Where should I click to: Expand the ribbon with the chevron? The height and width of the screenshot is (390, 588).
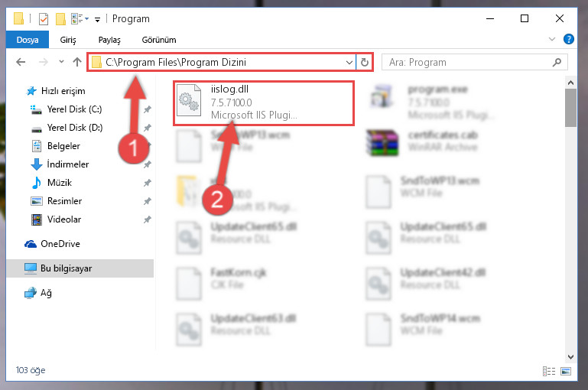(551, 39)
